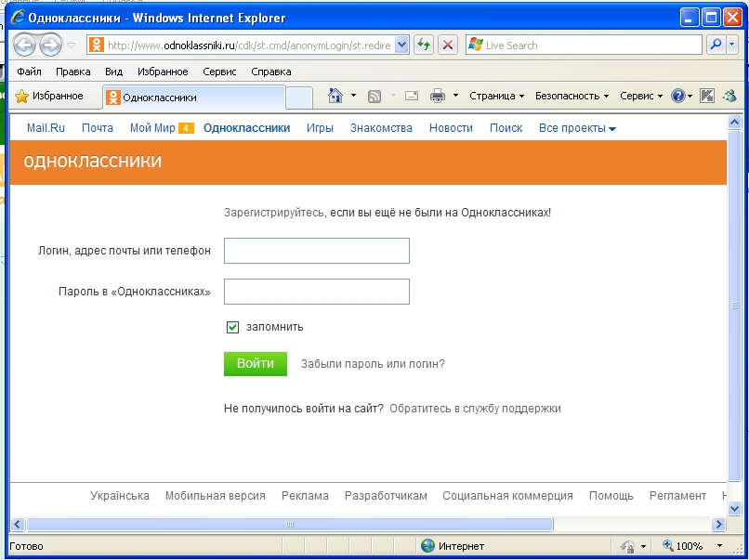Screen dimensions: 749x560
Task: Refresh the page using the green arrows button
Action: [x=424, y=46]
